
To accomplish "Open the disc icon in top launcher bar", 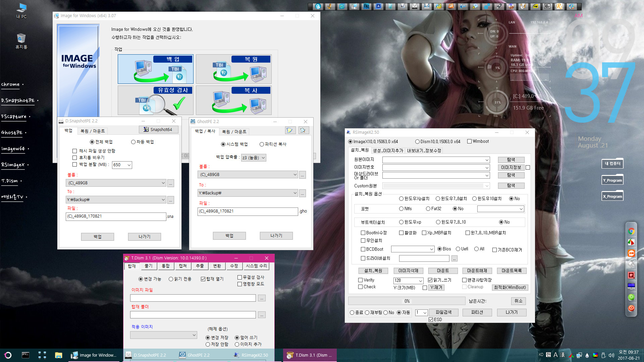I will [x=511, y=6].
